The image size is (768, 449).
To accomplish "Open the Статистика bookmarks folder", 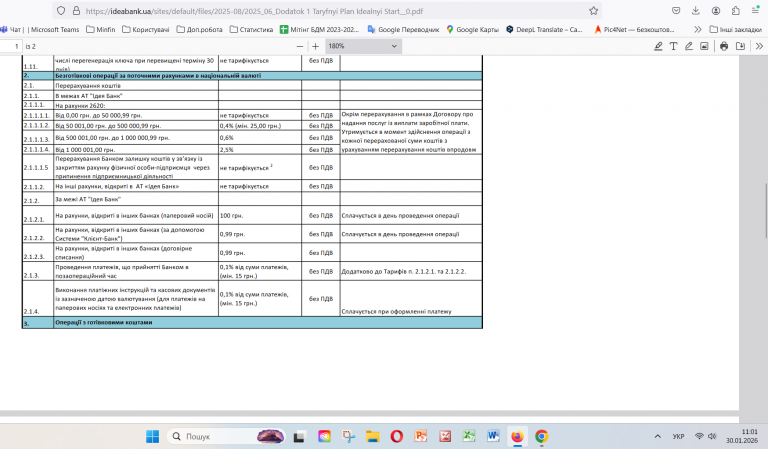I will coord(251,29).
